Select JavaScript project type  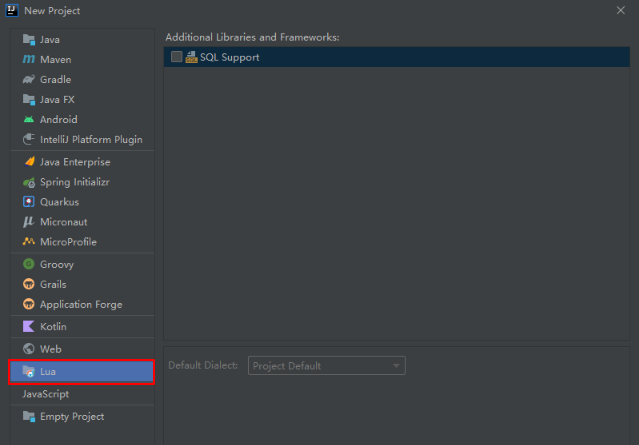click(46, 394)
